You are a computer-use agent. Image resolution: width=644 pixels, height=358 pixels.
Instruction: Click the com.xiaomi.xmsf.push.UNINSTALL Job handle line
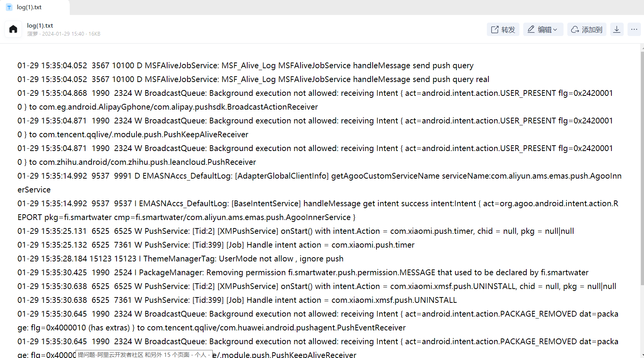[x=237, y=300]
